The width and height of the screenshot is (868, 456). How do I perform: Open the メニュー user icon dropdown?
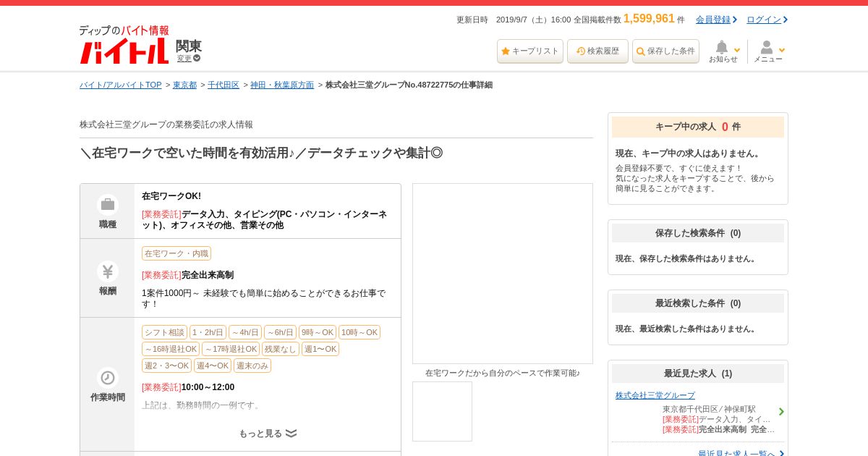coord(768,51)
